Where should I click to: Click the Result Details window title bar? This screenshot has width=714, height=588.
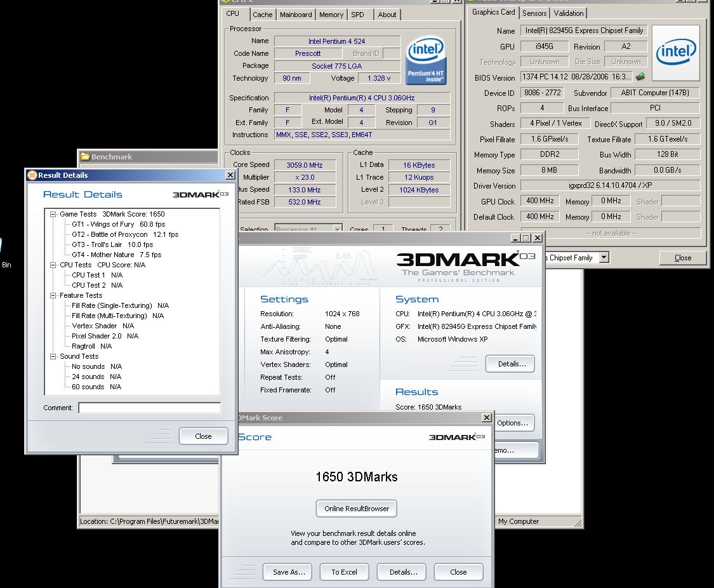click(x=131, y=175)
